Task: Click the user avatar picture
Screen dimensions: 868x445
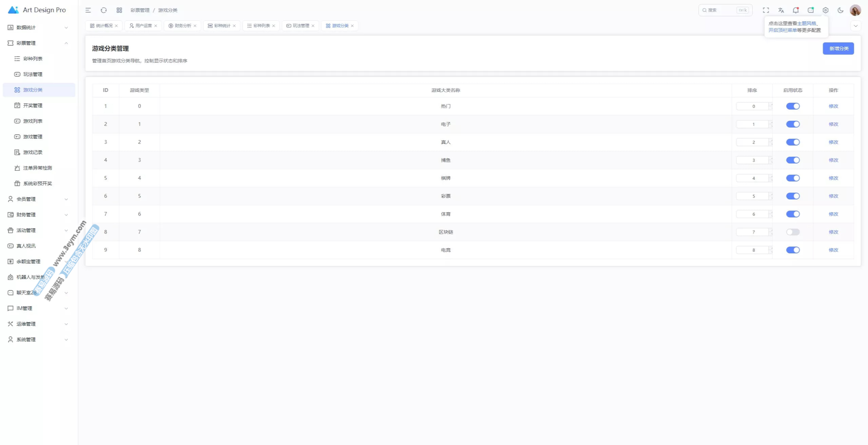Action: (855, 10)
